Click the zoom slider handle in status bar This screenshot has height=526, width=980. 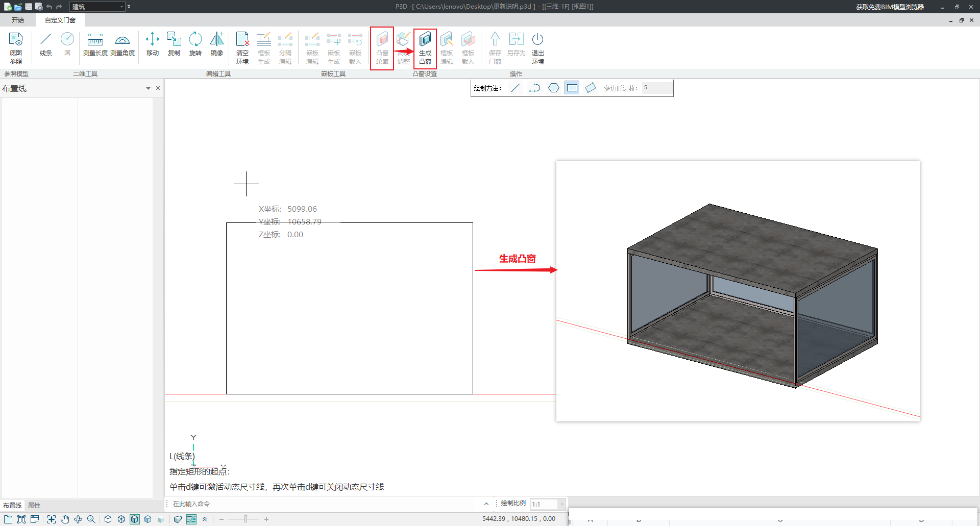click(246, 519)
